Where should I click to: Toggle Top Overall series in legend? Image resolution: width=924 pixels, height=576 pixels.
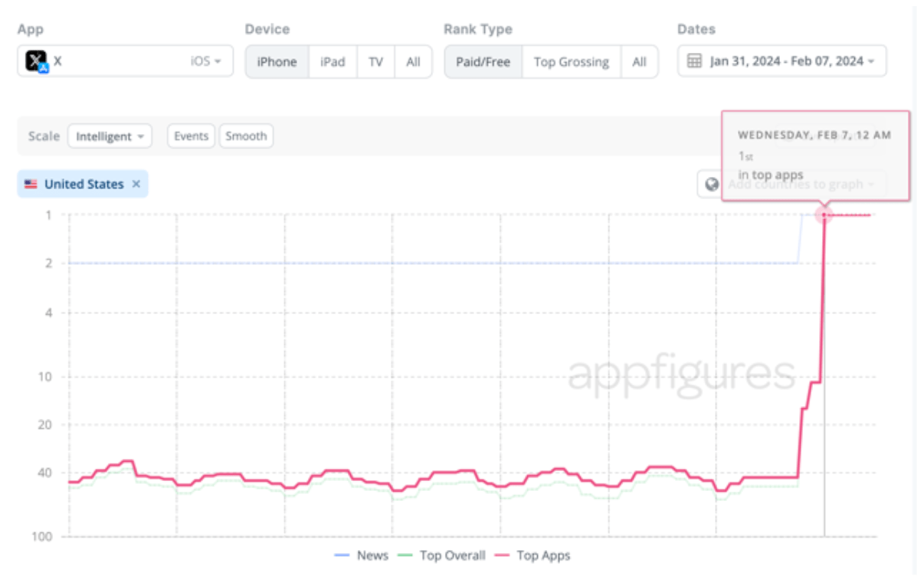click(x=441, y=555)
